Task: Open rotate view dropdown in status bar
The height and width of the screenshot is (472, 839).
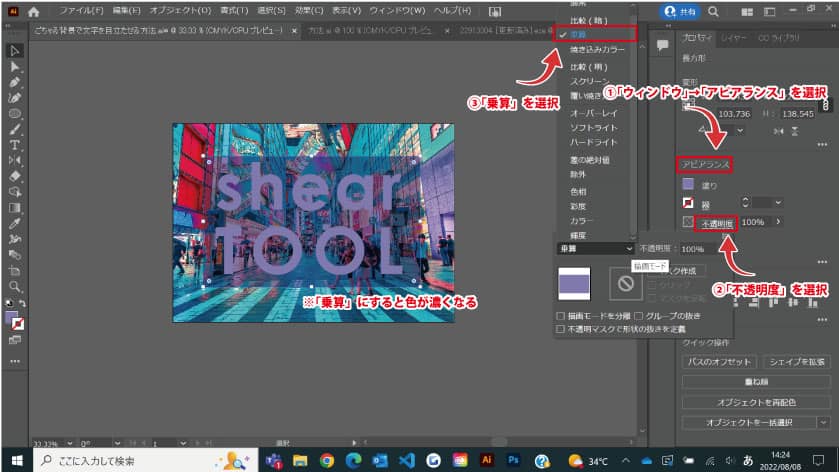Action: click(x=117, y=444)
